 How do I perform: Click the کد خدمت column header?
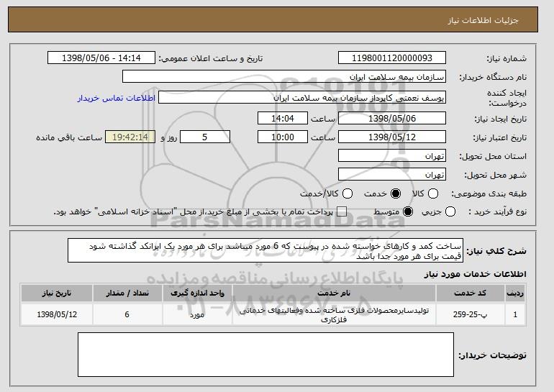[x=471, y=293]
